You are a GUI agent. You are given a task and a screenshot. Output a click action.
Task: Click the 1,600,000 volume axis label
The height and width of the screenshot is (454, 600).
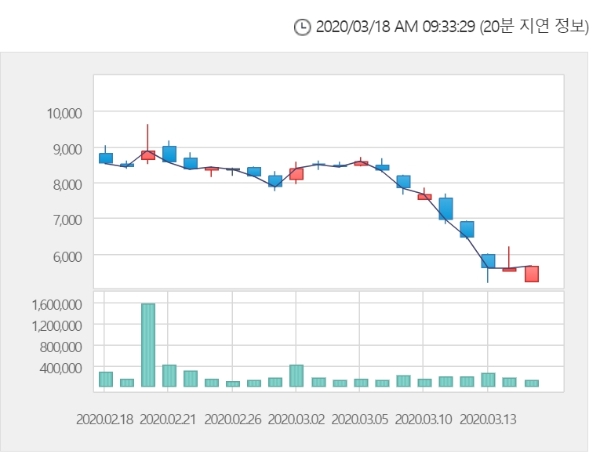57,305
